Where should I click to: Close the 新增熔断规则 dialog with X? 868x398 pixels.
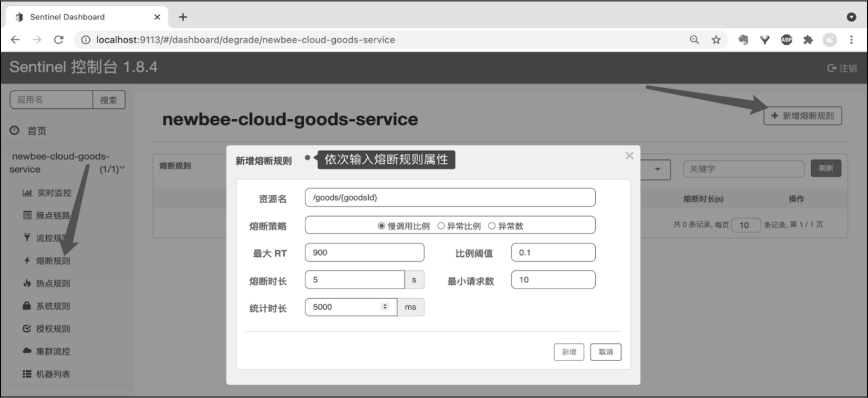click(x=629, y=155)
